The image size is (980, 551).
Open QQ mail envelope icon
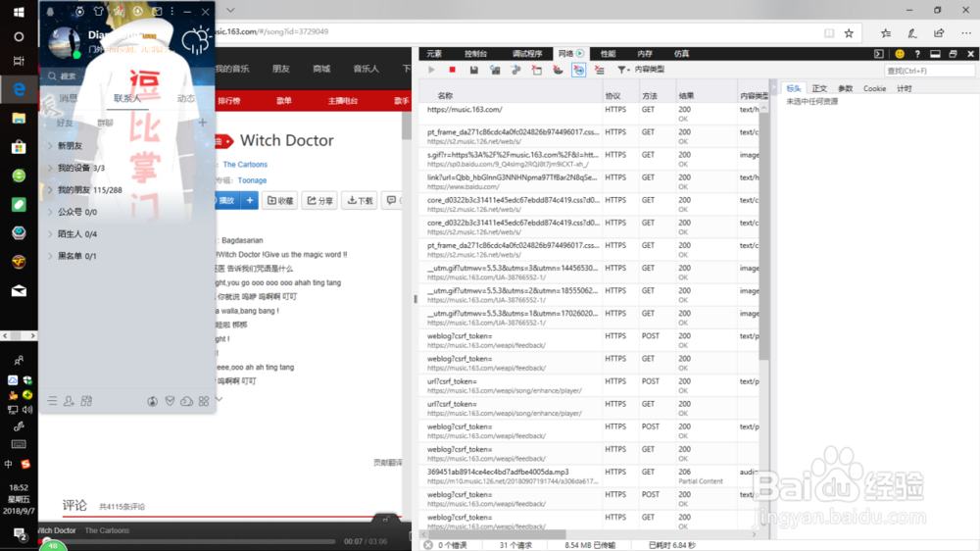157,11
